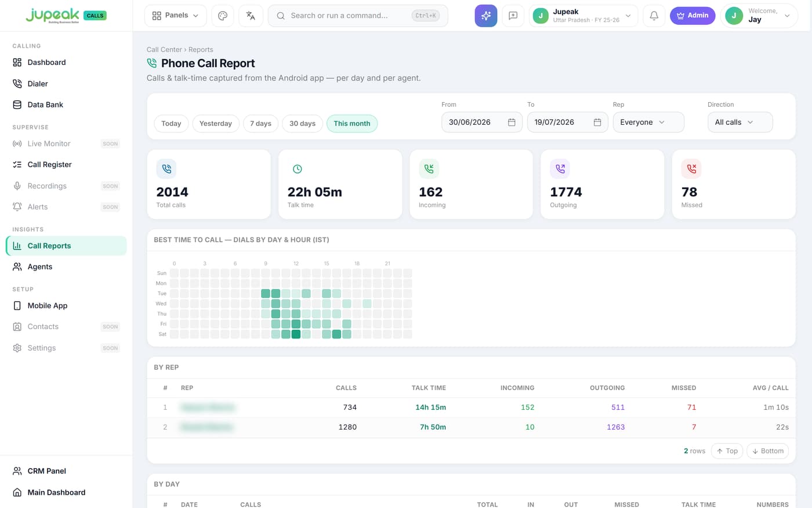Open Settings sidebar item
Screen dimensions: 812x508
pyautogui.click(x=66, y=348)
